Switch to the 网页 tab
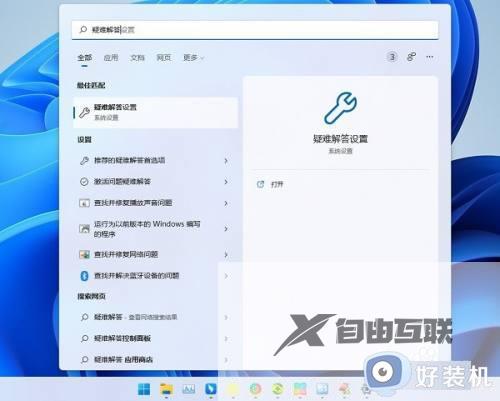Viewport: 500px width, 401px height. (164, 58)
